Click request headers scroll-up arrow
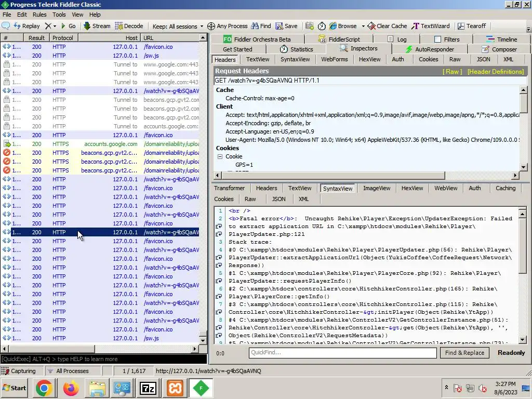The width and height of the screenshot is (532, 399). 523,90
